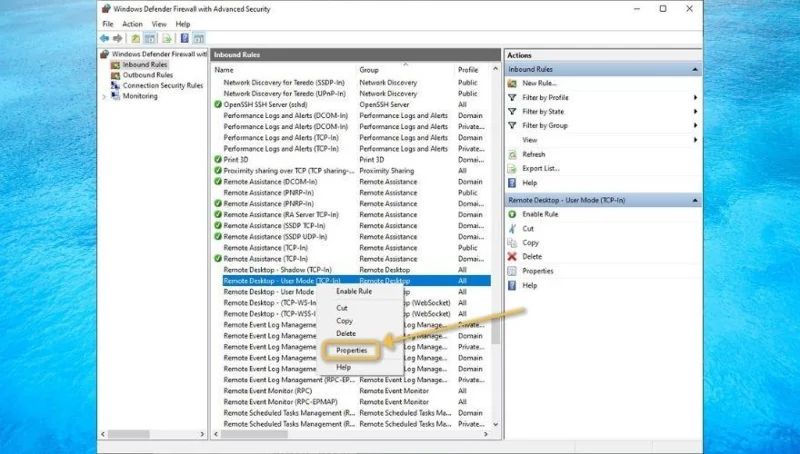Click the Refresh icon in Actions pane

512,154
